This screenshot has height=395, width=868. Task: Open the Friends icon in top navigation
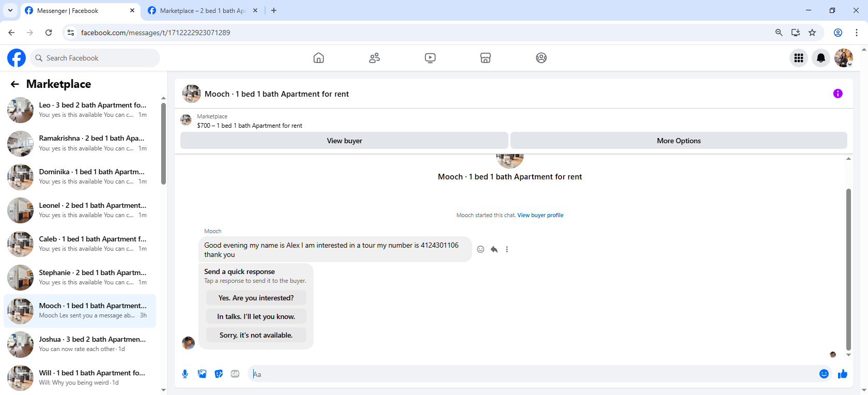(375, 58)
